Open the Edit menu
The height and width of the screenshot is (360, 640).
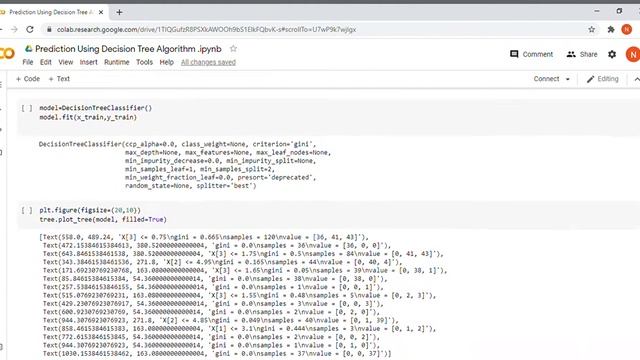click(x=46, y=62)
